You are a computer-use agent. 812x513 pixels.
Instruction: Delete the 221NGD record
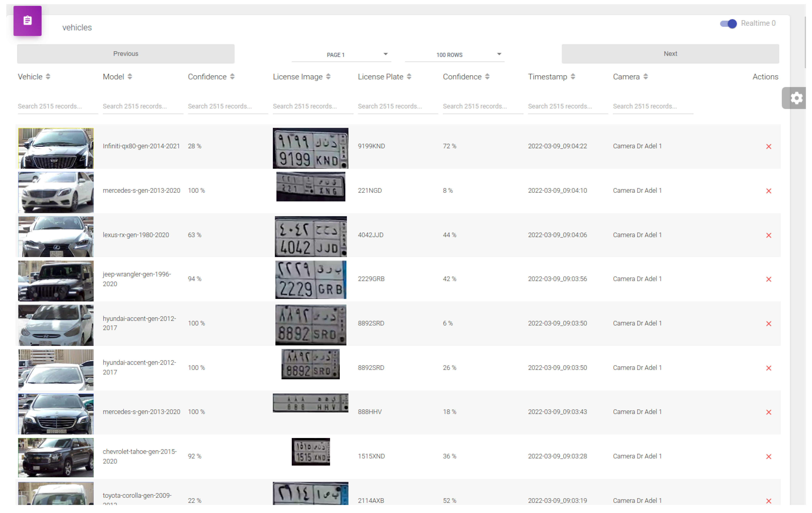tap(769, 191)
